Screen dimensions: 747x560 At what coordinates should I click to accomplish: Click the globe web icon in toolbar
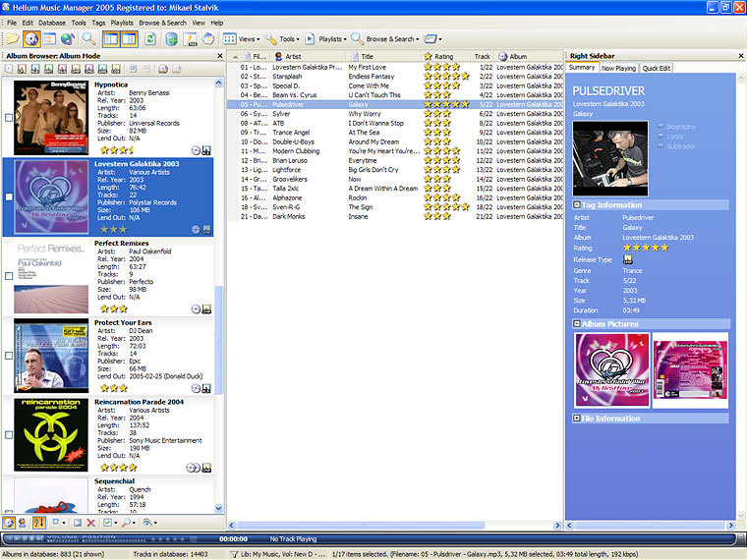point(67,39)
